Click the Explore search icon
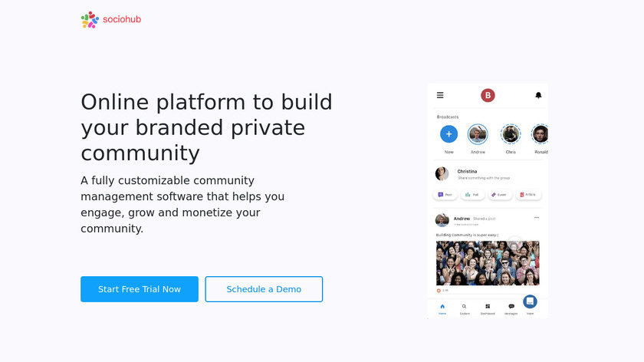Viewport: 644px width, 362px height. coord(465,307)
